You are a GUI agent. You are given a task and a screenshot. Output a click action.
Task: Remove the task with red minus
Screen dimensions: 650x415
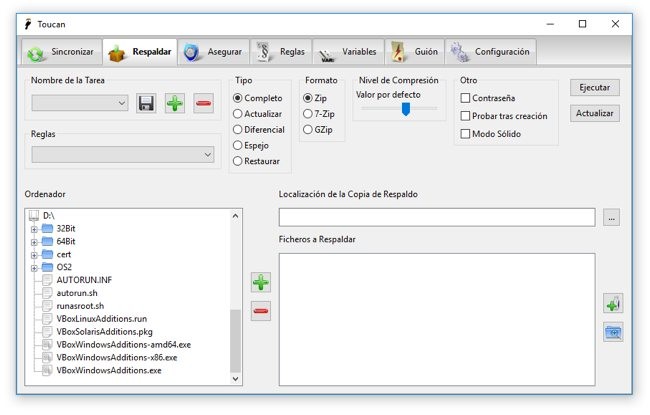coord(203,103)
